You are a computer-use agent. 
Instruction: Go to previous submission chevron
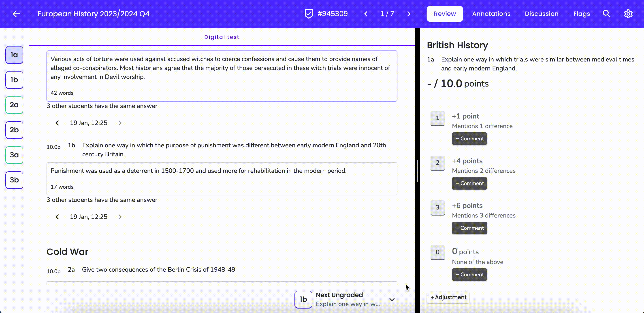366,14
